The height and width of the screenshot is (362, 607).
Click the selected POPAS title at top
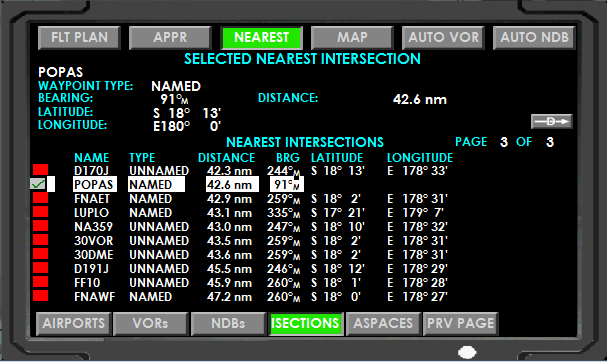click(60, 72)
